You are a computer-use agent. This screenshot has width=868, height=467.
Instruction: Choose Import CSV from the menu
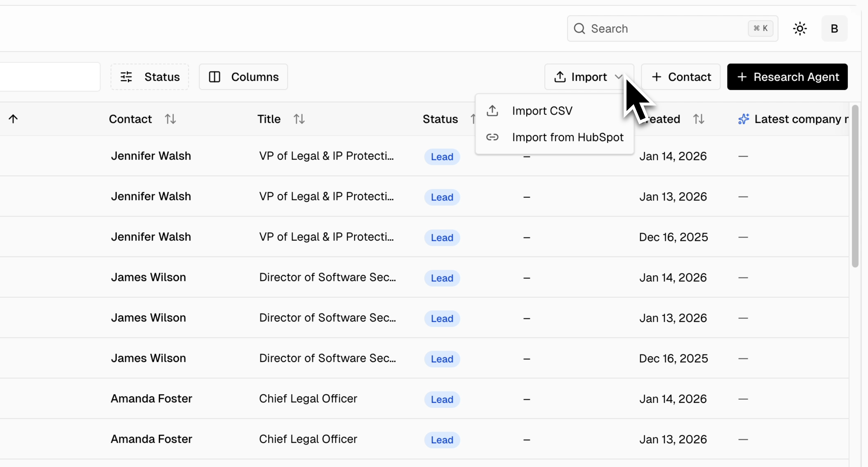542,110
